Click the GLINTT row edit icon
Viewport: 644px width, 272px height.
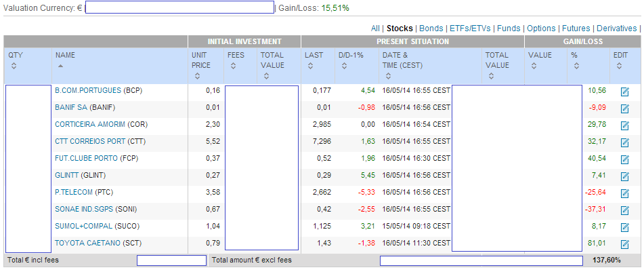625,176
